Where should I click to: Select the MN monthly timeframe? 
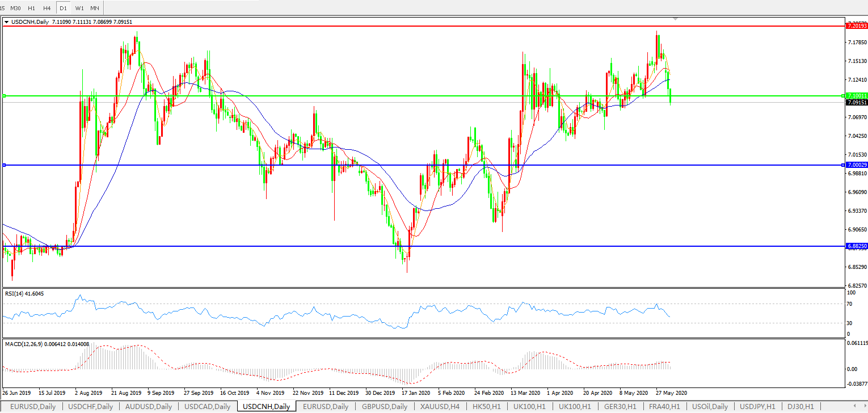click(x=95, y=8)
